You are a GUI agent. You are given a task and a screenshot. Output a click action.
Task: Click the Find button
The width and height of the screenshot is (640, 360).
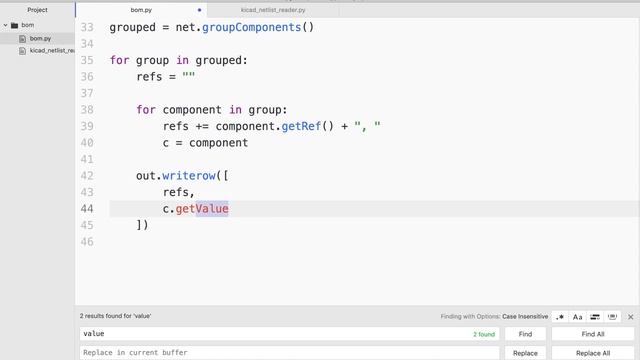pyautogui.click(x=525, y=334)
